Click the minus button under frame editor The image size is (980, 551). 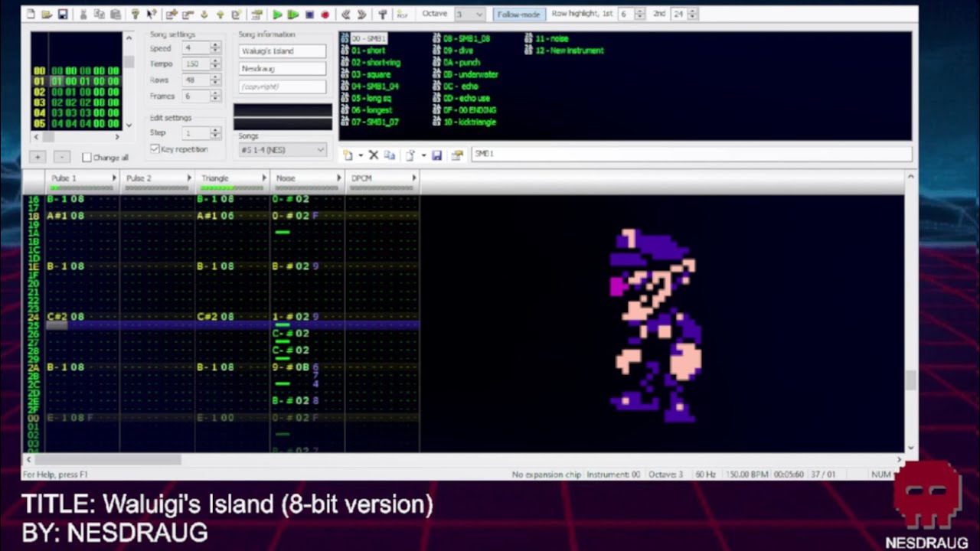[x=63, y=157]
